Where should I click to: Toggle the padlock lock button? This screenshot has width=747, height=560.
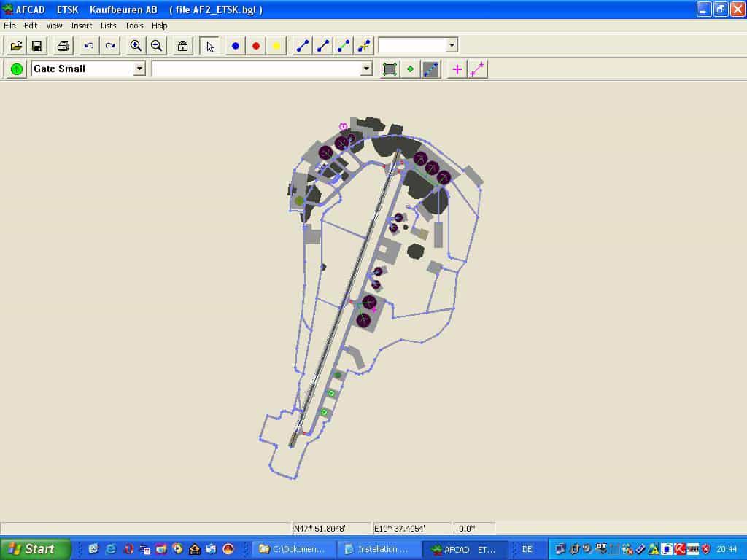[182, 46]
